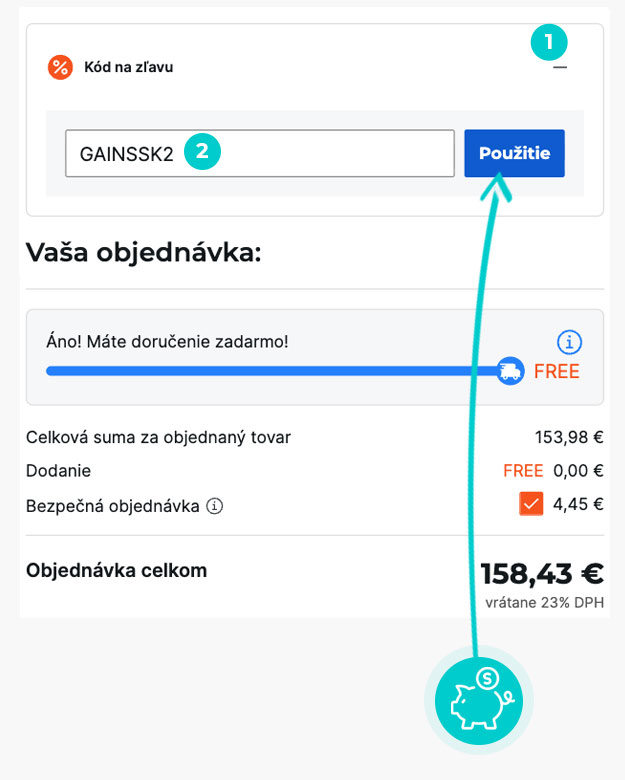
Task: Click the orange percent discount icon
Action: click(x=60, y=67)
